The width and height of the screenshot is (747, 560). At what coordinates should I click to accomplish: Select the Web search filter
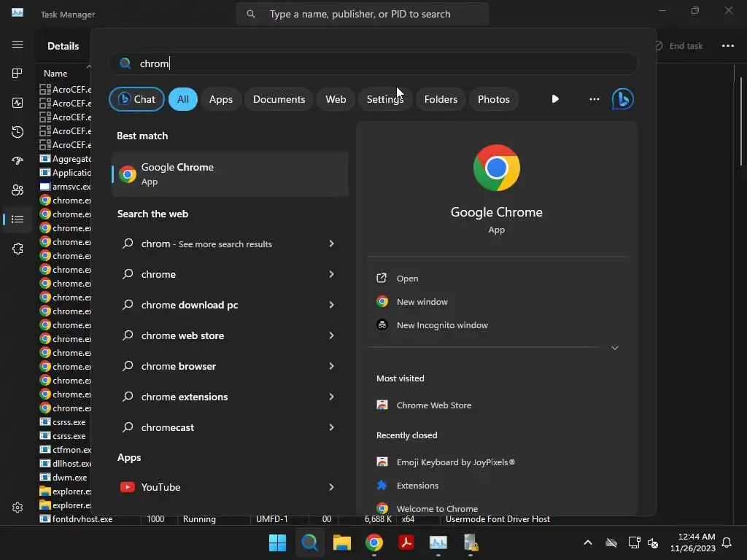[336, 99]
